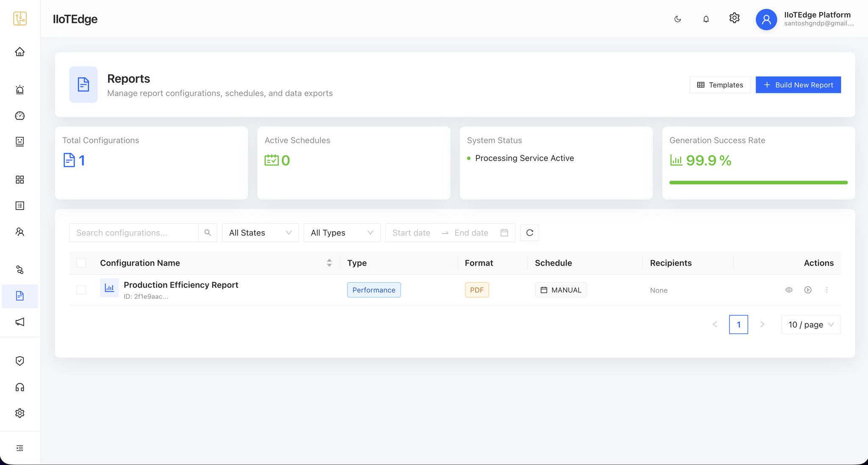Expand the sidebar menu toggle

[x=19, y=448]
